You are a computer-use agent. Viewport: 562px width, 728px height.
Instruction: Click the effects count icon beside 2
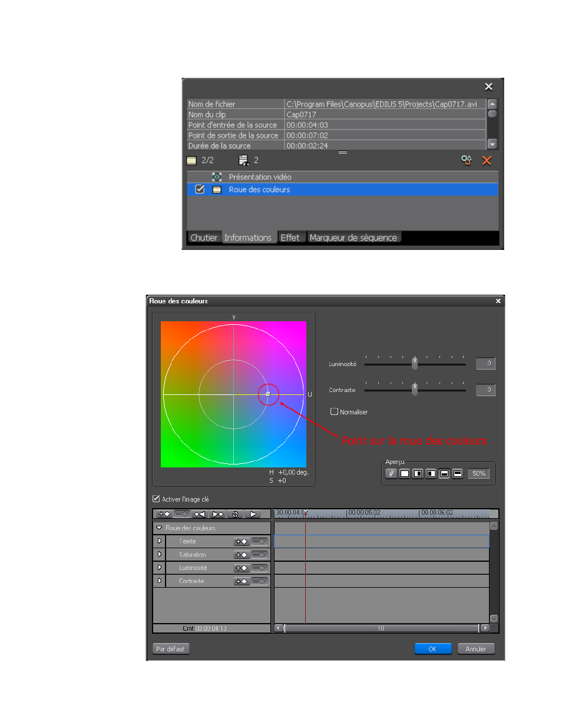pos(243,160)
